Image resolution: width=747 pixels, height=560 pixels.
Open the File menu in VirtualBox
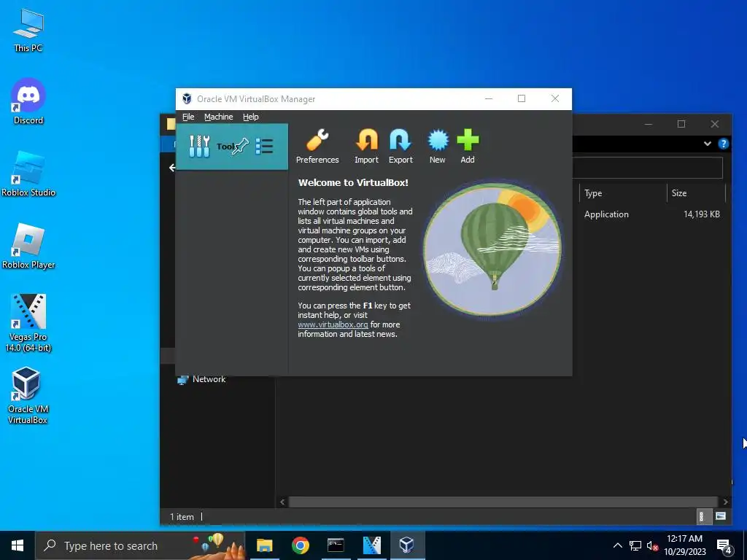188,117
